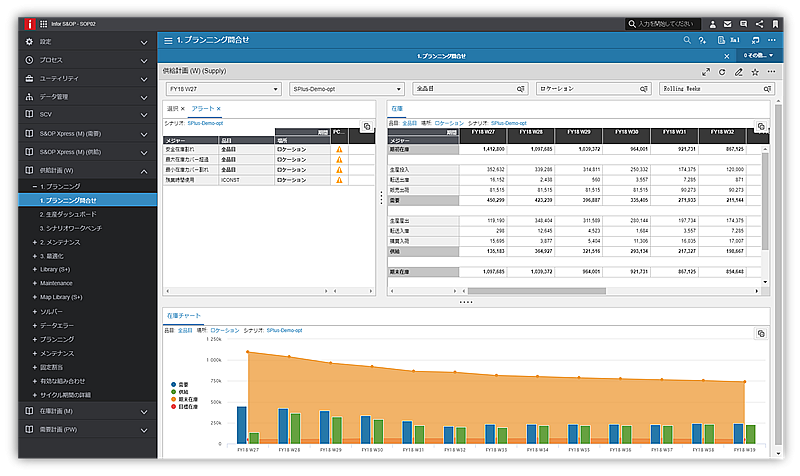Viewport: 800px width, 476px height.
Task: Expand the Library (S+) tree node
Action: [35, 269]
